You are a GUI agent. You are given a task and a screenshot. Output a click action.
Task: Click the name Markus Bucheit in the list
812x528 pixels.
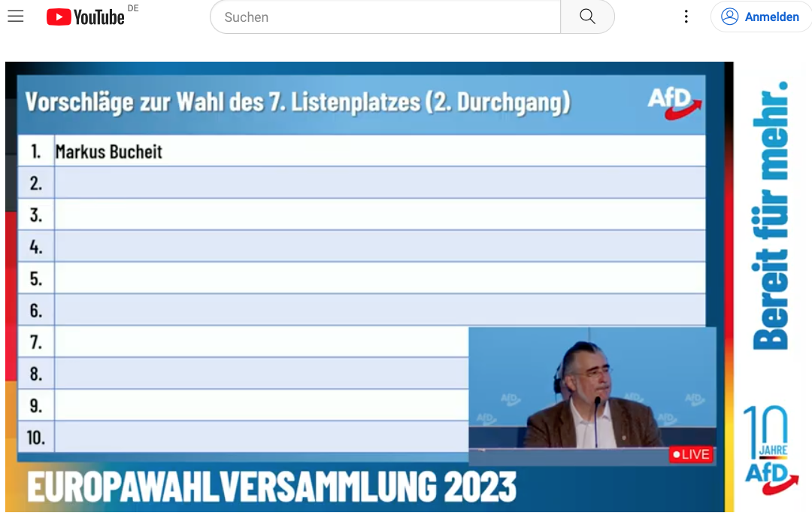[109, 152]
